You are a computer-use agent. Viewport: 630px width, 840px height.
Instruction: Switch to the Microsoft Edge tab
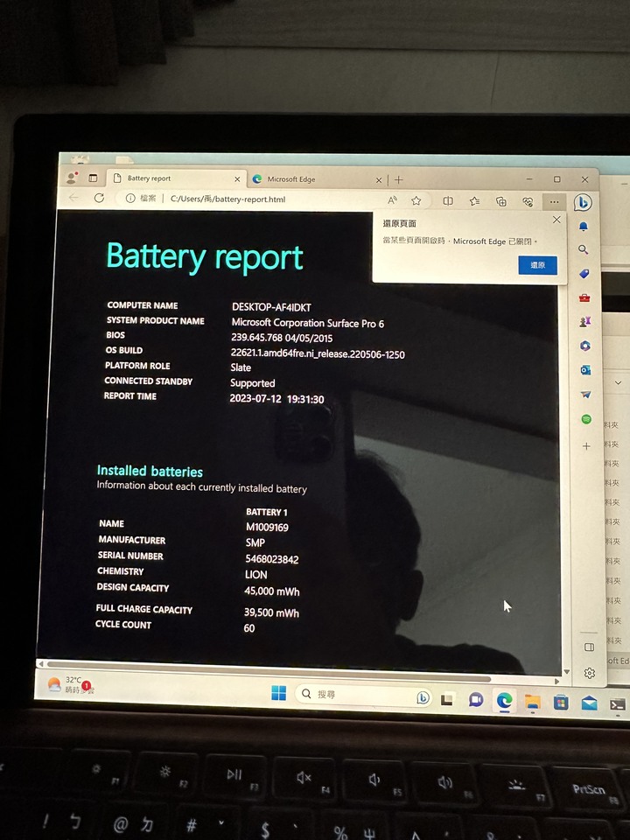316,179
